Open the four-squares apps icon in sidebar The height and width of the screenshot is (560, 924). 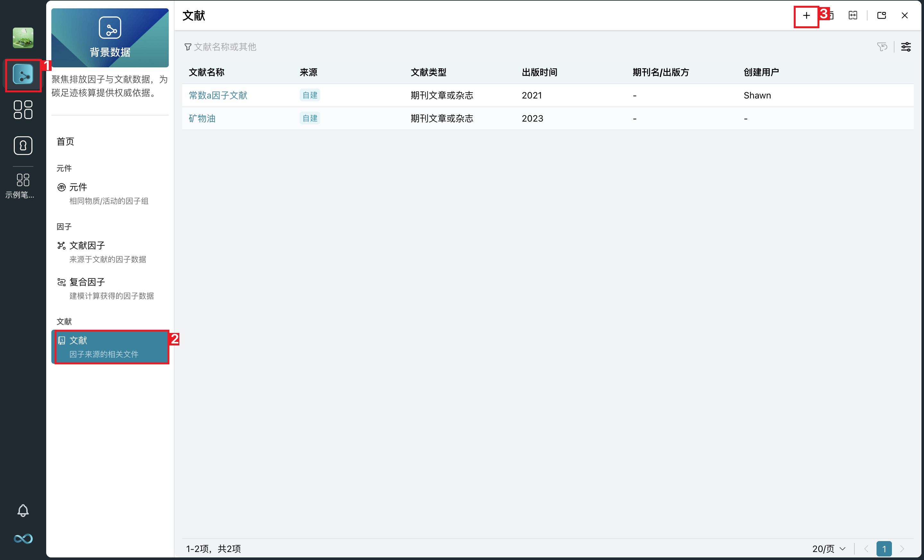[x=23, y=110]
